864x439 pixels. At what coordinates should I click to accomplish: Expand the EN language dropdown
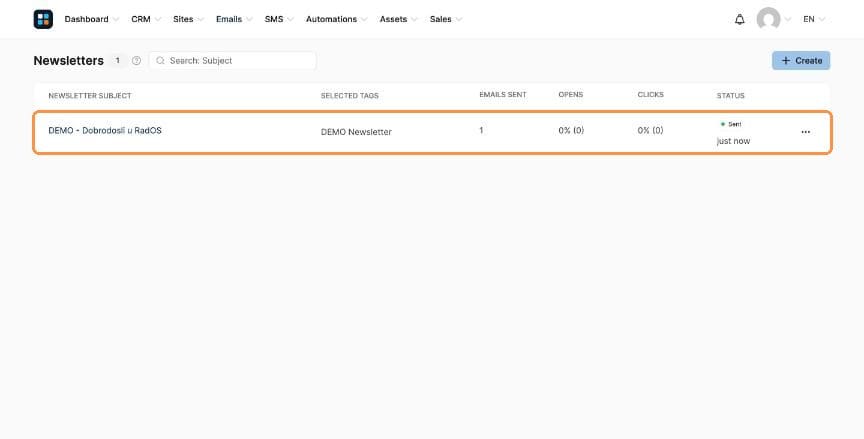point(814,19)
